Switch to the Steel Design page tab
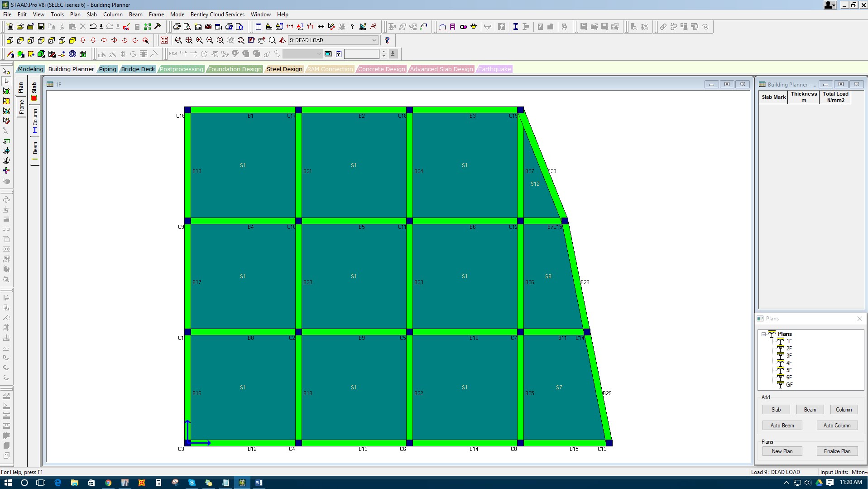 (284, 69)
